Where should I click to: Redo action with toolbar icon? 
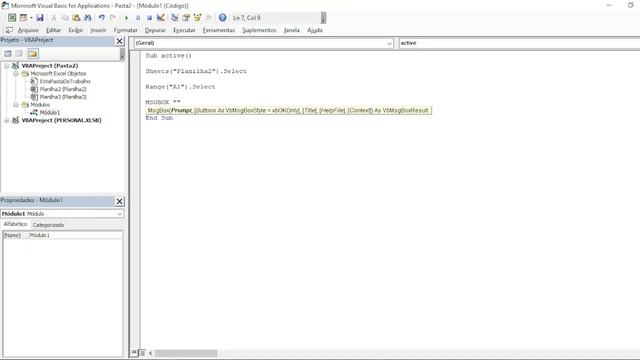[113, 18]
